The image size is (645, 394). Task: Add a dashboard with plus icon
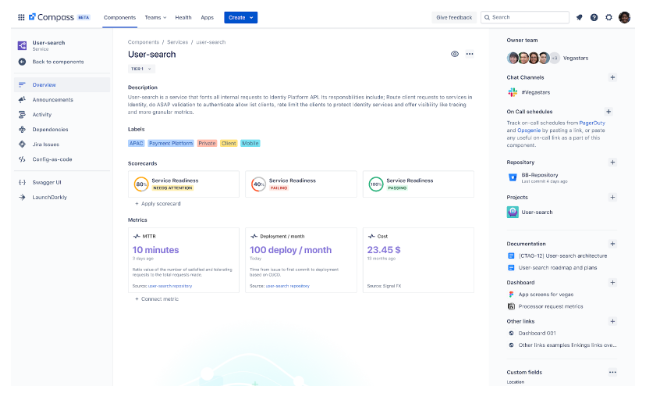tap(613, 283)
